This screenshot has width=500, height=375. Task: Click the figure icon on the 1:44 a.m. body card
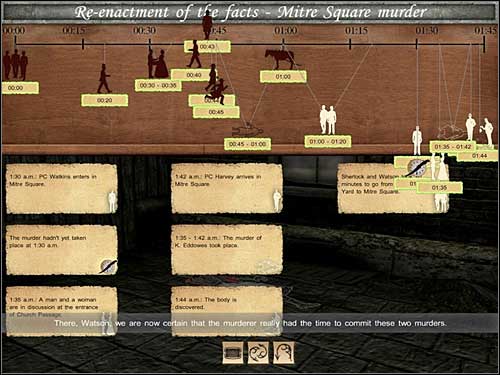276,323
